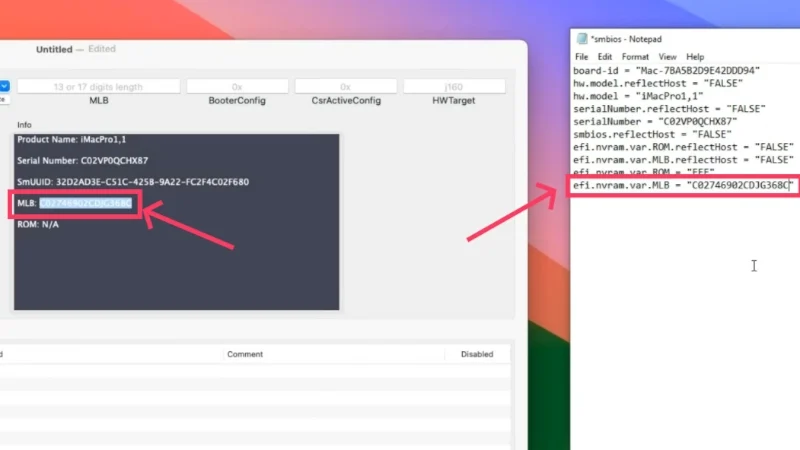
Task: Open the blue dropdown left of MLB field
Action: point(5,86)
